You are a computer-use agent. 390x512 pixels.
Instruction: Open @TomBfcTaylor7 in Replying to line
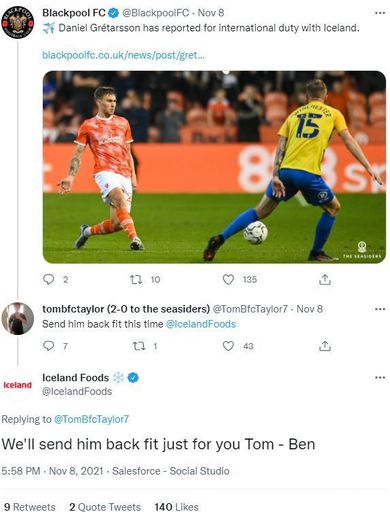[x=92, y=419]
